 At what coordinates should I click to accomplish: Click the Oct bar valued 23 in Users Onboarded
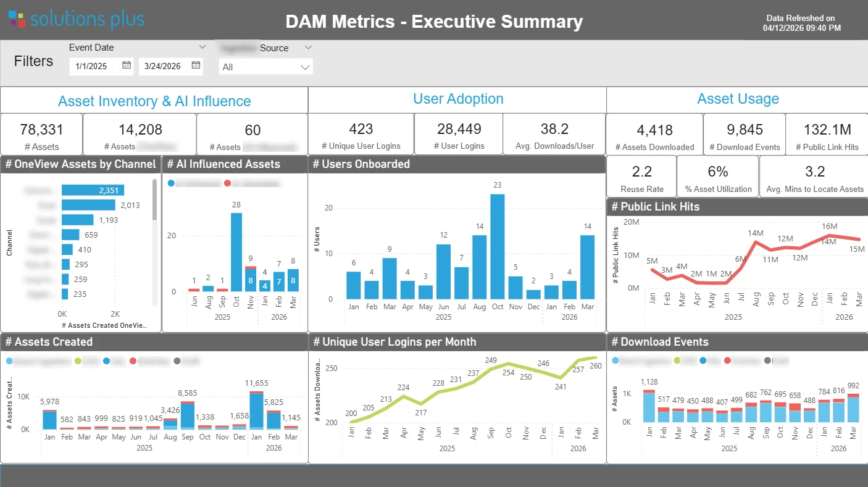pos(497,246)
